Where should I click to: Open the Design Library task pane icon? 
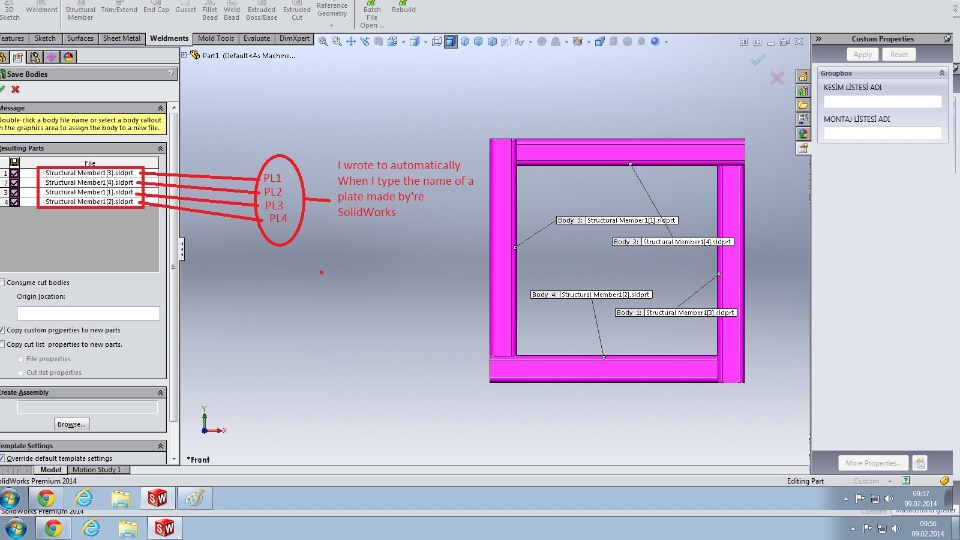pos(803,91)
